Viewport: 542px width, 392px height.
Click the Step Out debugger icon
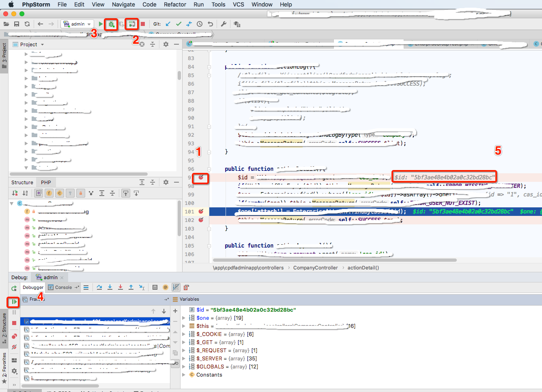(131, 287)
